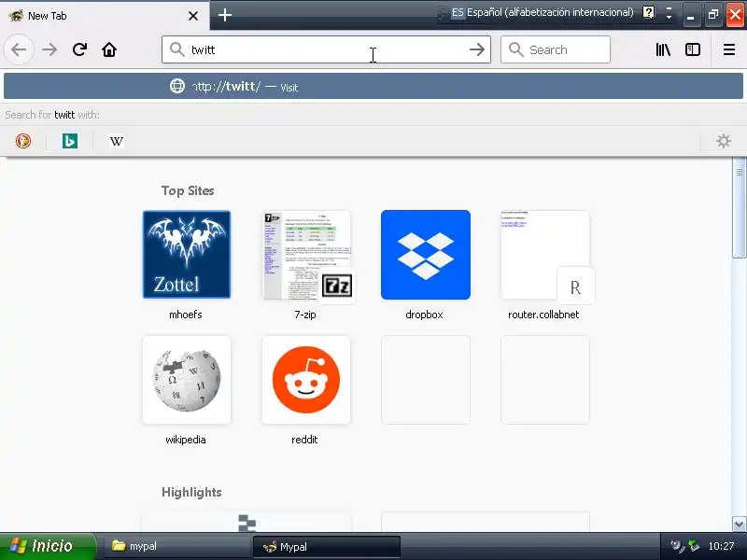Search twitt with Wikipedia icon
Viewport: 747px width, 560px height.
pos(116,141)
